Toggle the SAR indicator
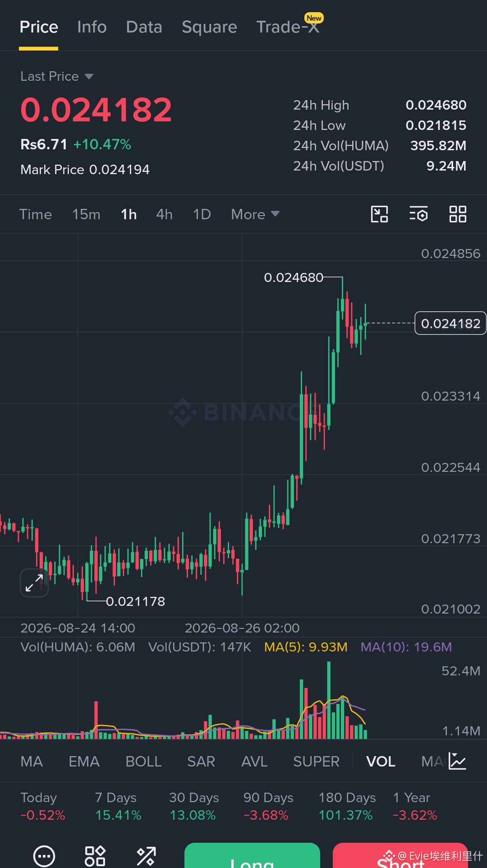487x868 pixels. (201, 762)
